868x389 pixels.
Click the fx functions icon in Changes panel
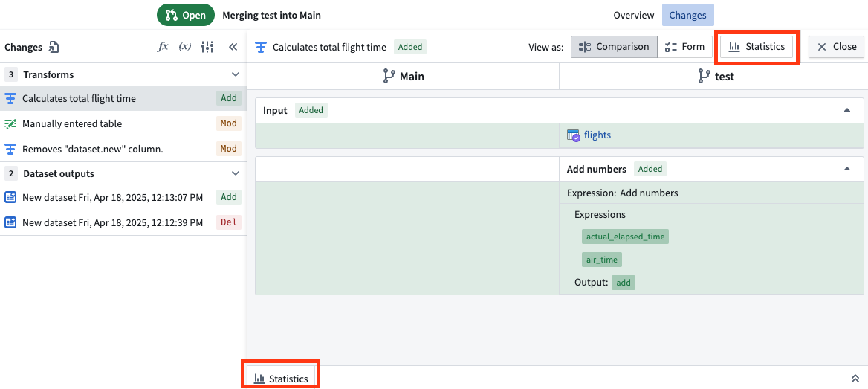click(163, 47)
